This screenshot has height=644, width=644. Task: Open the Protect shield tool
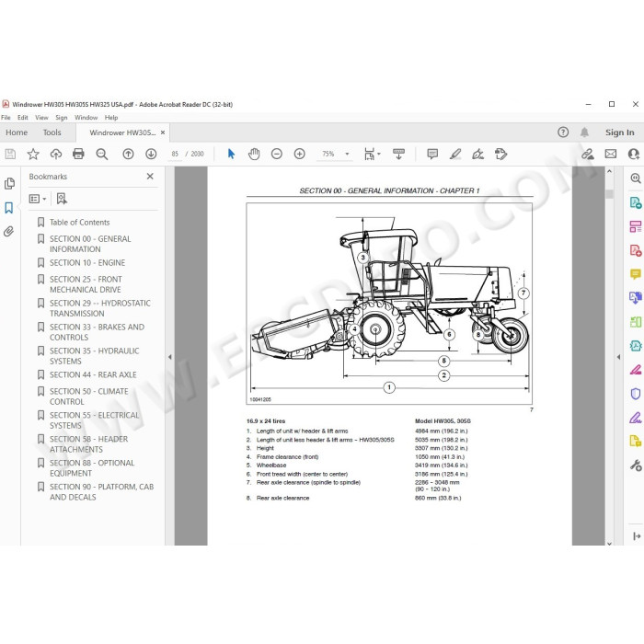(x=636, y=394)
